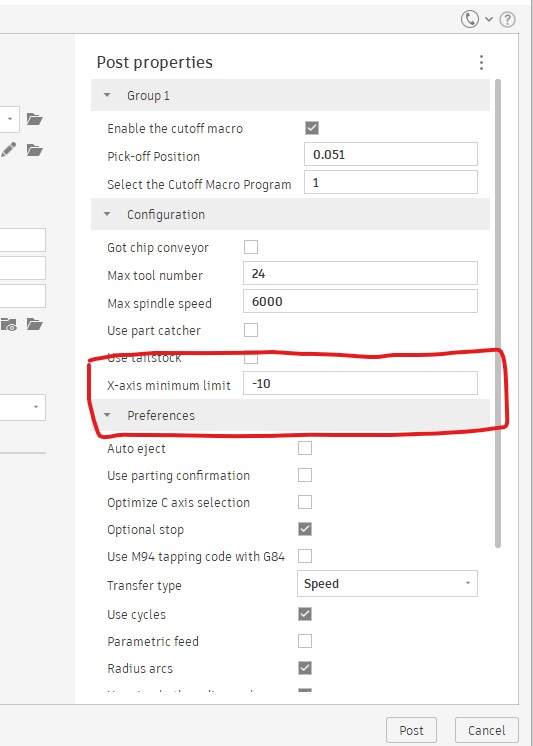Open the Transfer type dropdown
Screen dimensions: 533x746
(x=387, y=584)
